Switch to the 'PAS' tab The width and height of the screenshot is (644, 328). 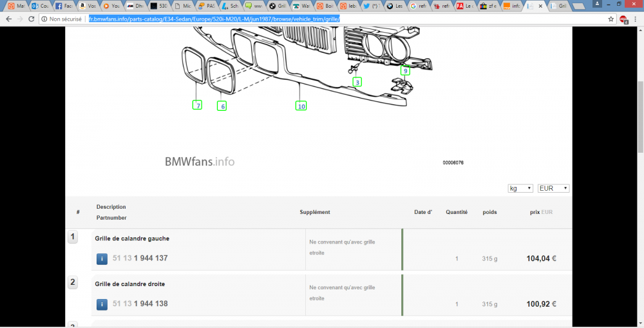(x=207, y=6)
